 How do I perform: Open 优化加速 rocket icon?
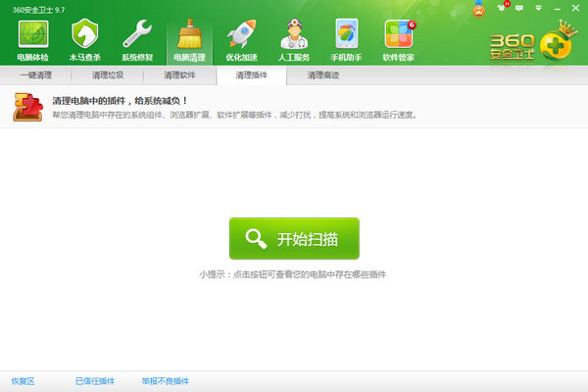point(241,40)
